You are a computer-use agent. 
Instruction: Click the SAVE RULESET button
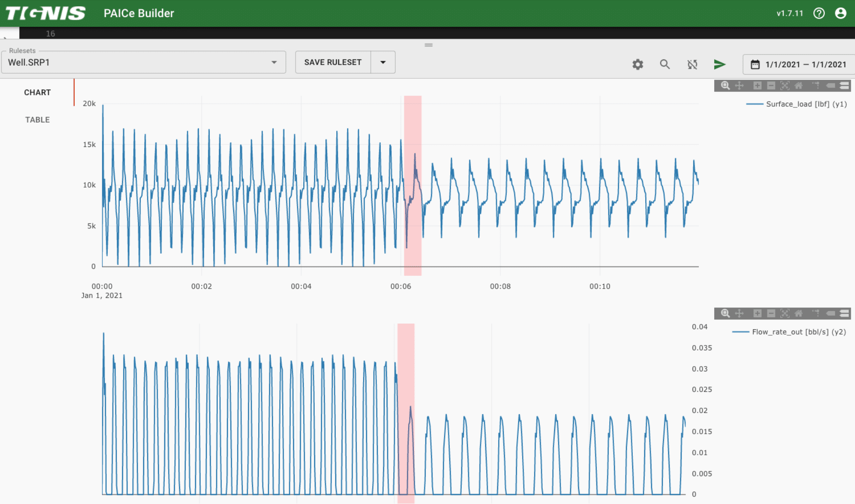click(x=333, y=62)
